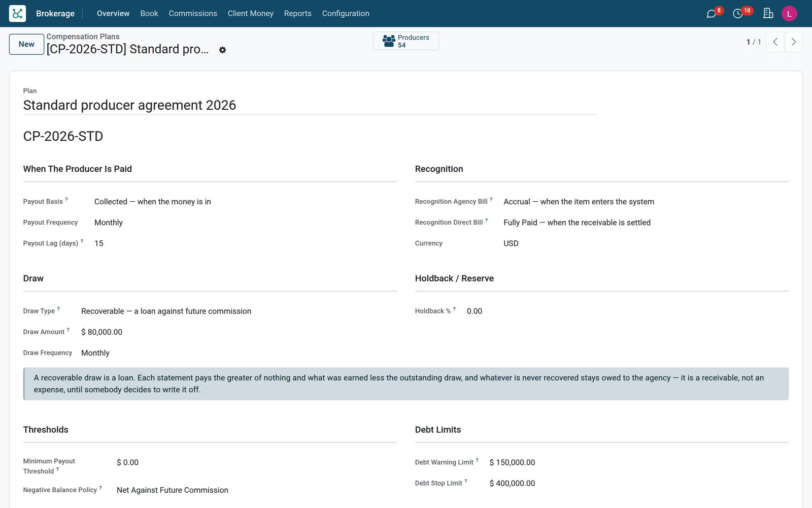
Task: Open the Commissions menu
Action: (193, 14)
